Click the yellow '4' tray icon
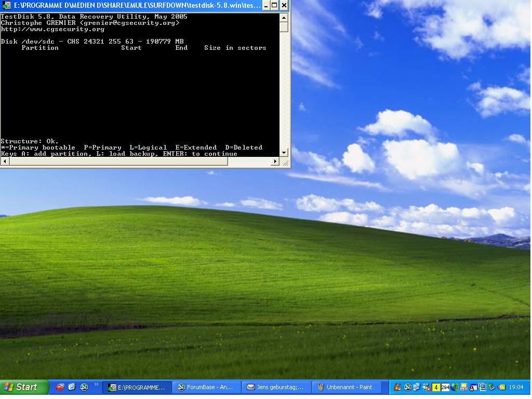 point(436,387)
